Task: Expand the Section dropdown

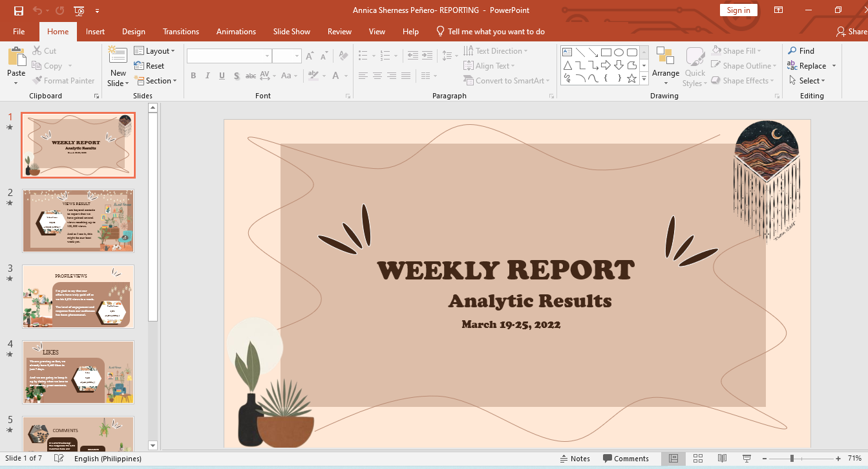Action: pyautogui.click(x=155, y=80)
